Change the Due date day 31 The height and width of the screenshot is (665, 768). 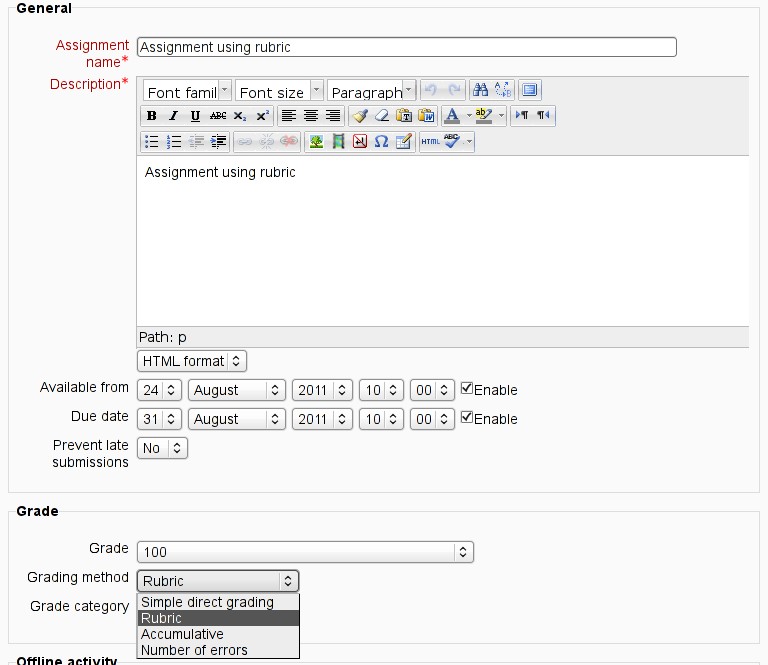coord(160,419)
